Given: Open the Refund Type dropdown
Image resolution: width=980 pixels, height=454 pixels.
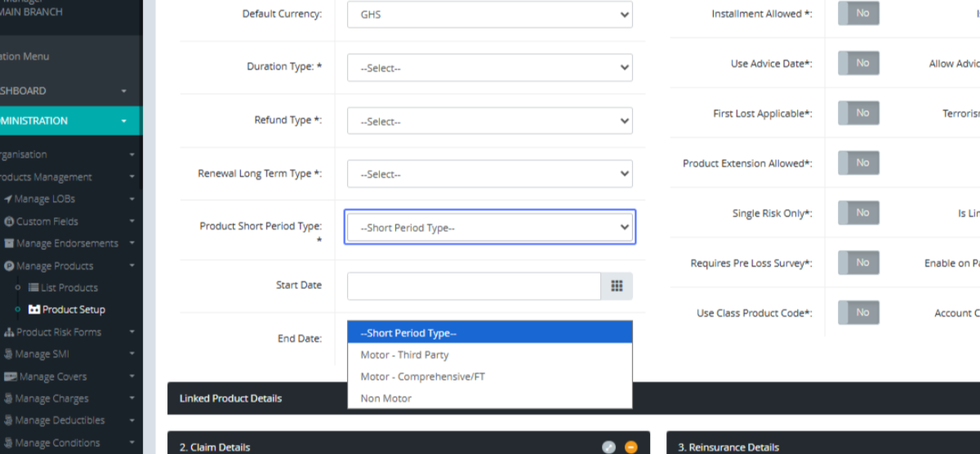Looking at the screenshot, I should click(x=489, y=121).
